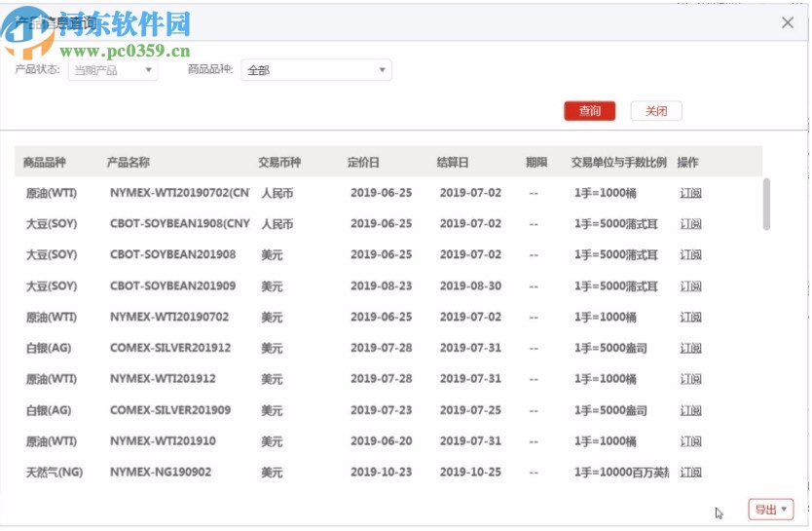Open the 商品品种 dropdown showing 全部

[x=315, y=70]
